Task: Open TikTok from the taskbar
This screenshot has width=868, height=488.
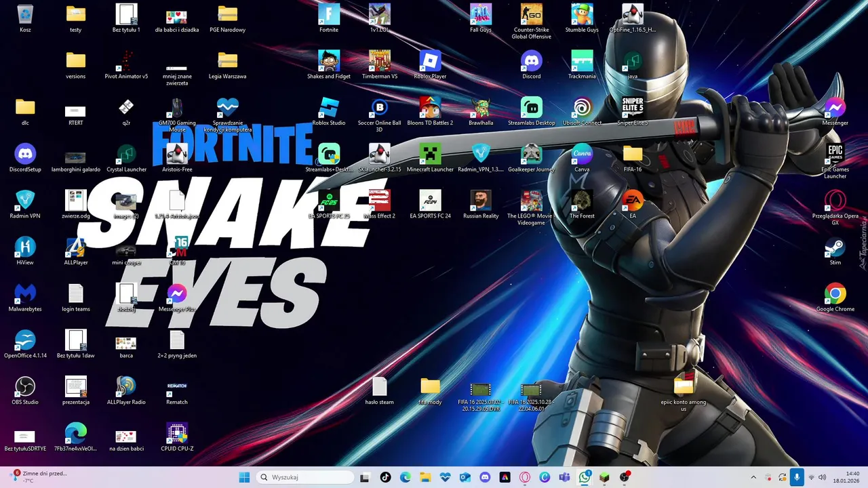Action: point(386,477)
